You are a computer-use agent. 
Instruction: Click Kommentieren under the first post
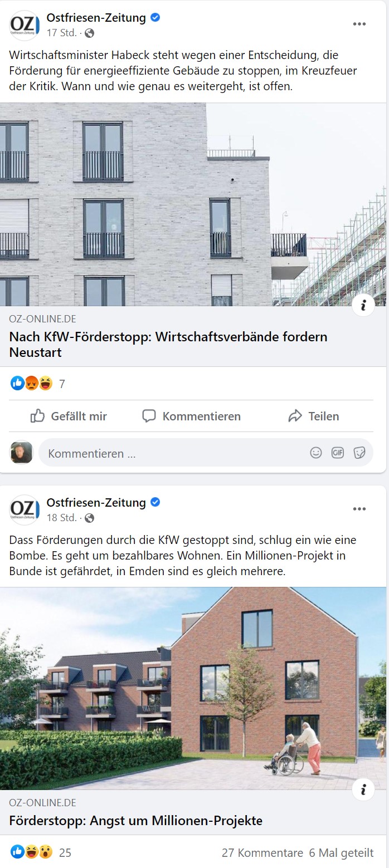point(192,416)
